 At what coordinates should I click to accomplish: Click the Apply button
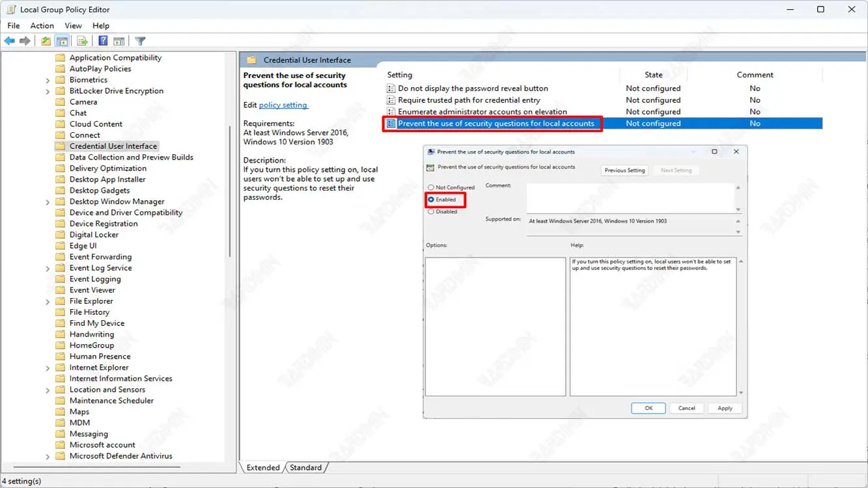point(725,408)
